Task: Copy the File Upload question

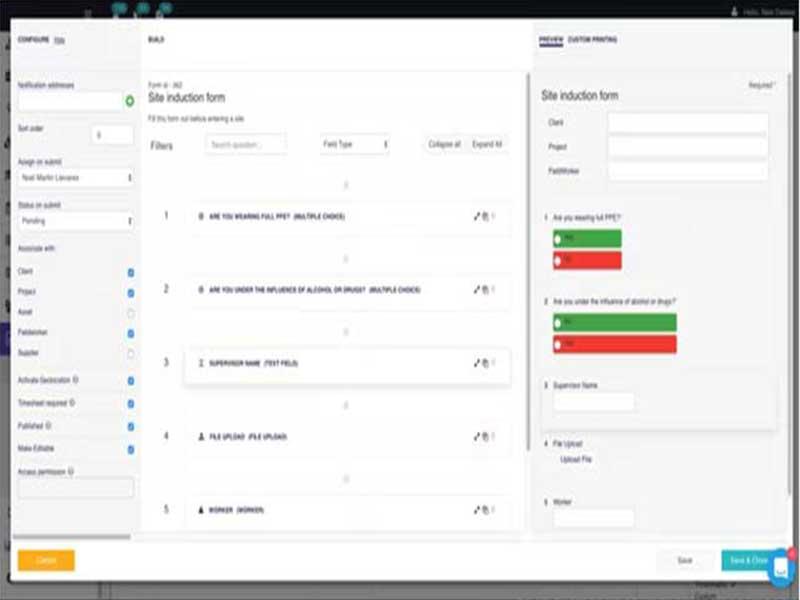Action: tap(485, 437)
